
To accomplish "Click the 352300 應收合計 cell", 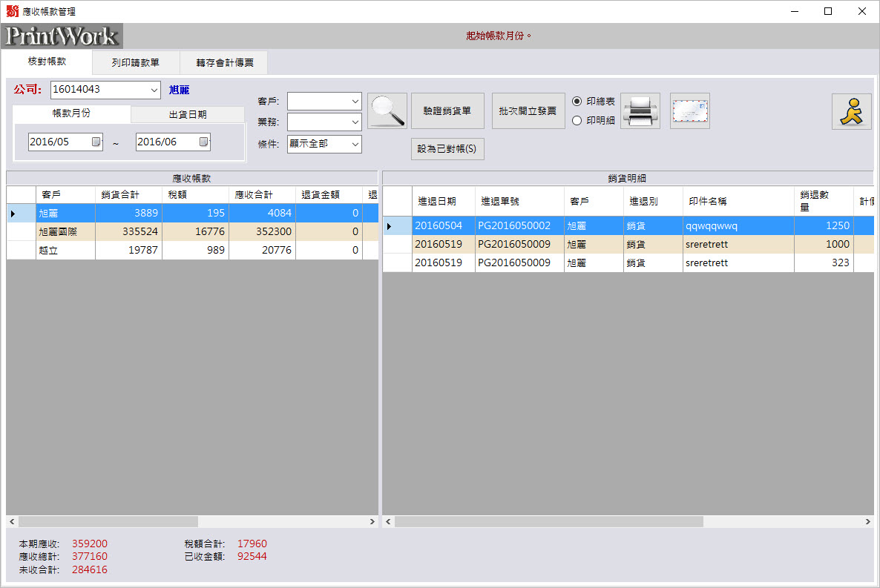I will click(x=262, y=232).
